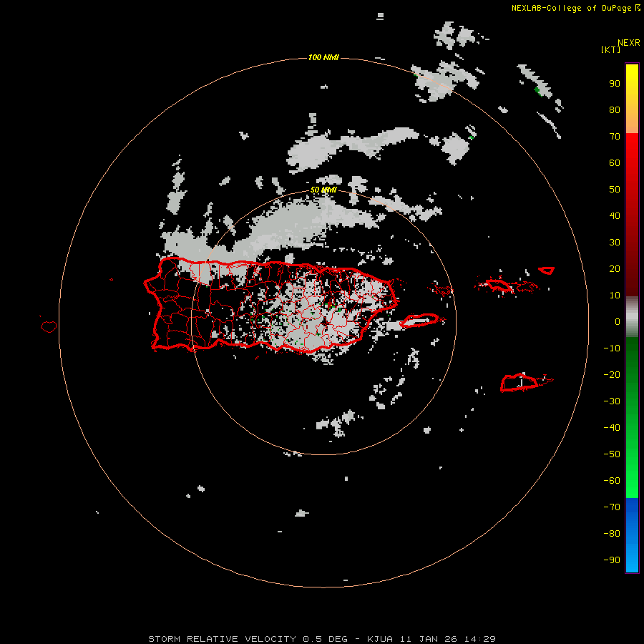The width and height of the screenshot is (644, 644).
Task: Click the '-40' value on the velocity scale
Action: click(x=612, y=428)
